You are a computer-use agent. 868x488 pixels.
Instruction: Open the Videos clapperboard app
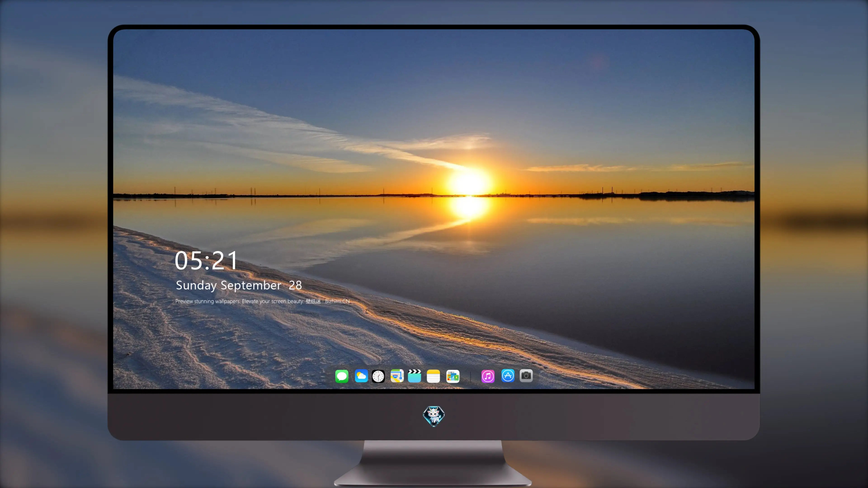415,376
